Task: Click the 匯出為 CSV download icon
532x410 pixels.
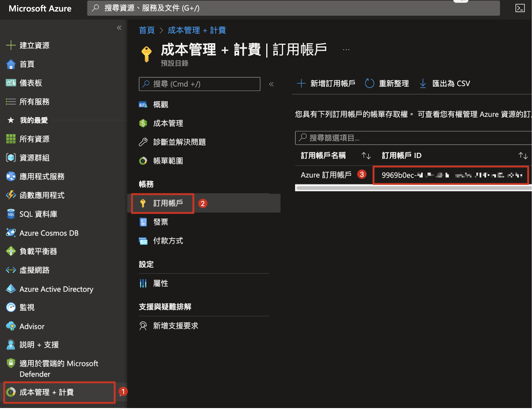Action: pos(423,83)
